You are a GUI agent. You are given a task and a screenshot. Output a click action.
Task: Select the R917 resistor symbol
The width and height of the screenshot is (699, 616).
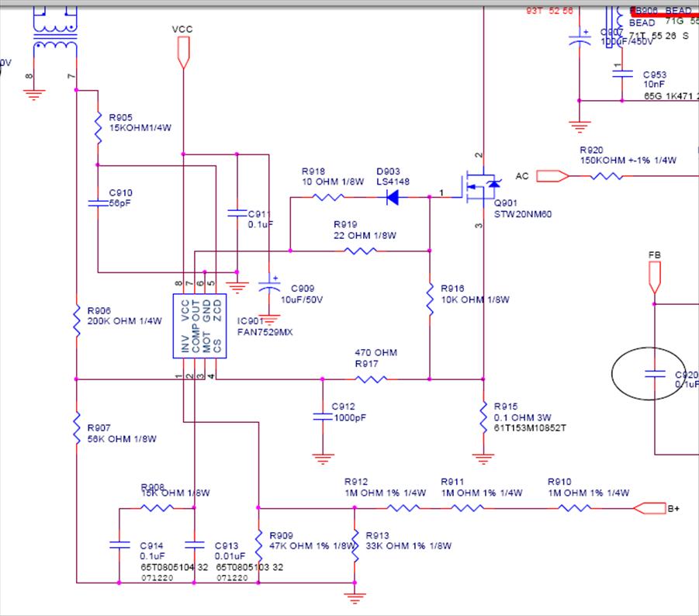(371, 379)
